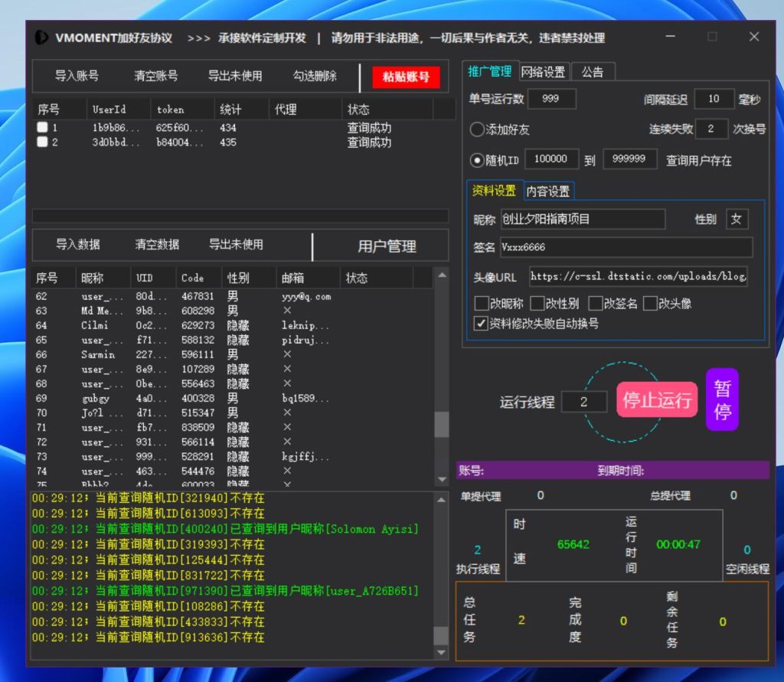Viewport: 784px width, 682px height.
Task: Tick the checkbox for account row 2
Action: (x=43, y=142)
